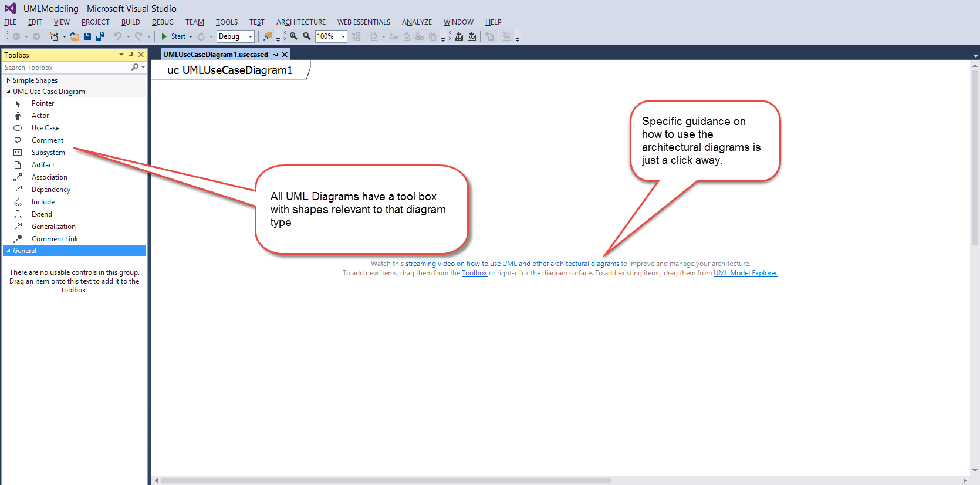Select the Generalization arrow icon

[x=18, y=227]
